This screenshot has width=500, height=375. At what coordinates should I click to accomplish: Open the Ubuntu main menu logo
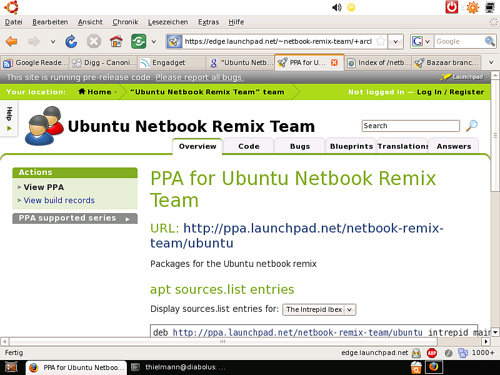coord(11,7)
